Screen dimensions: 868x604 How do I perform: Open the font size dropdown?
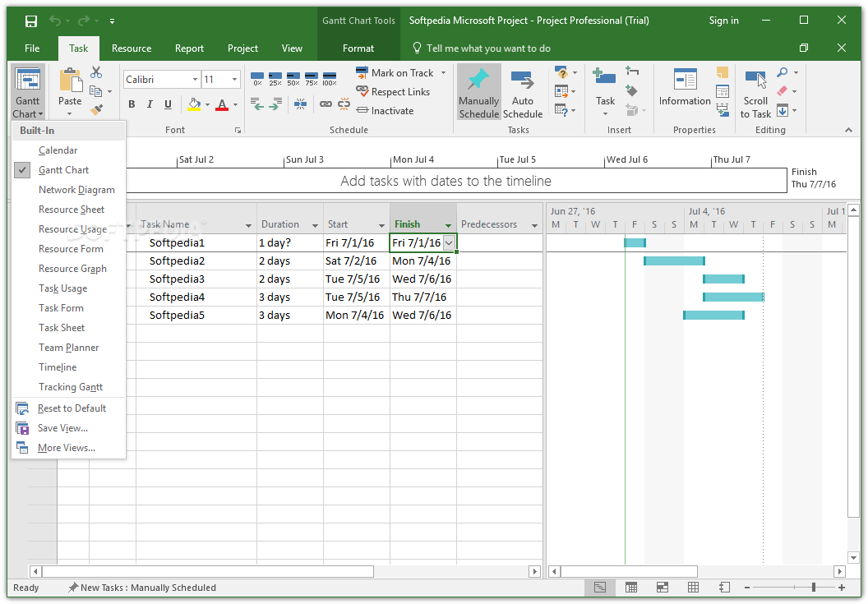click(235, 79)
